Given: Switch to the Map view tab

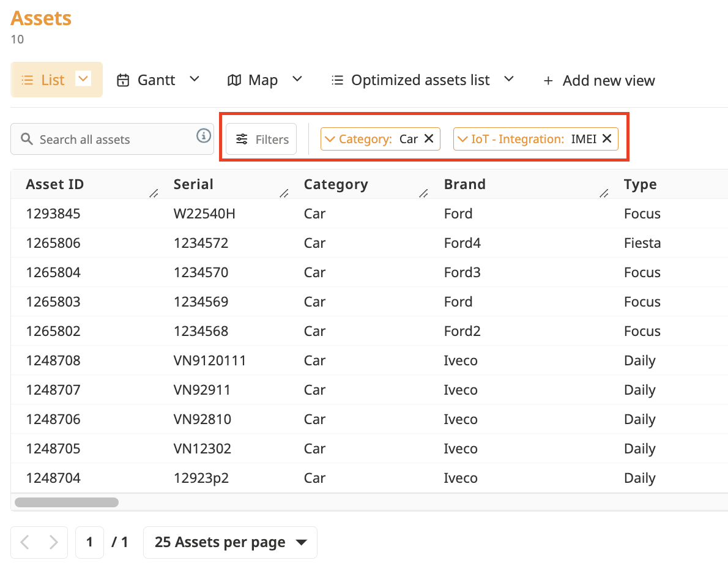Looking at the screenshot, I should 262,80.
